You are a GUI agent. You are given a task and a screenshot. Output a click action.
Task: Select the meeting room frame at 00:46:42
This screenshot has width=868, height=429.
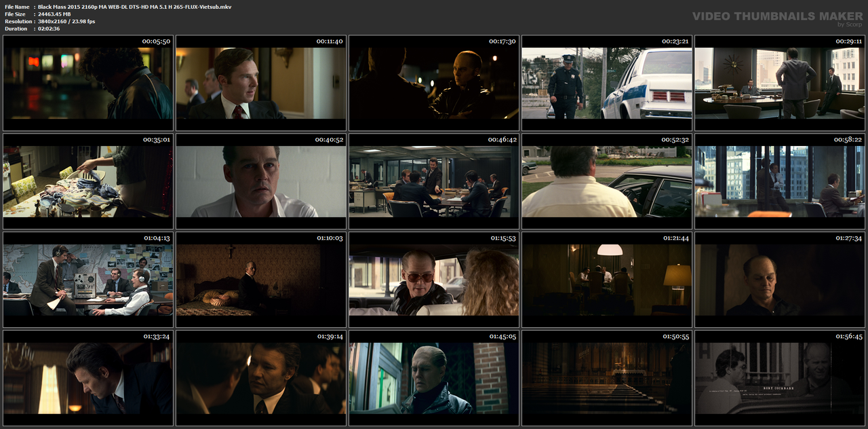pyautogui.click(x=434, y=181)
